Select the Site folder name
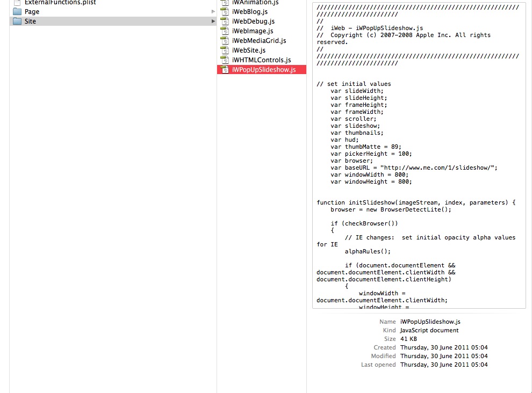The width and height of the screenshot is (532, 393). [30, 21]
